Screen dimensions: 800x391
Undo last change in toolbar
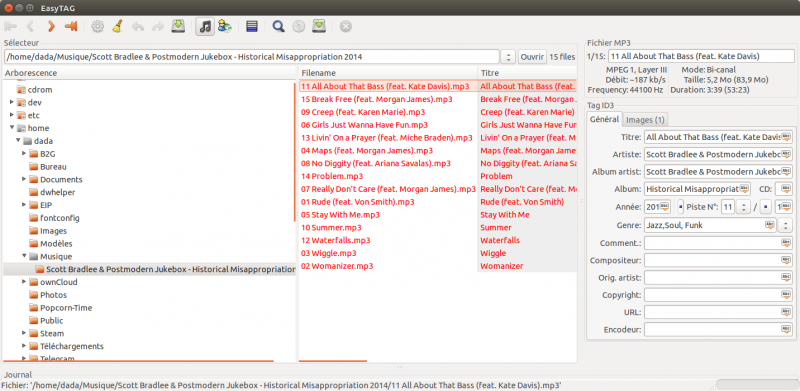click(x=138, y=26)
